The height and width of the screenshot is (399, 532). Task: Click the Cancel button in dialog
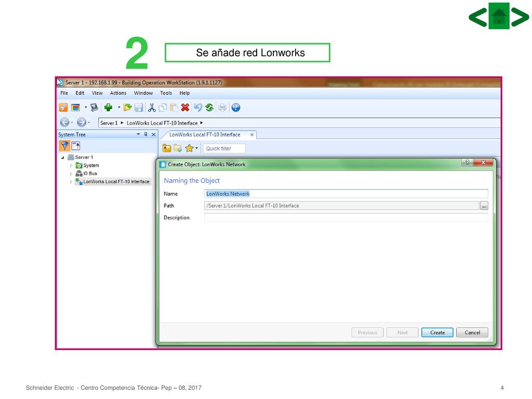click(x=472, y=332)
